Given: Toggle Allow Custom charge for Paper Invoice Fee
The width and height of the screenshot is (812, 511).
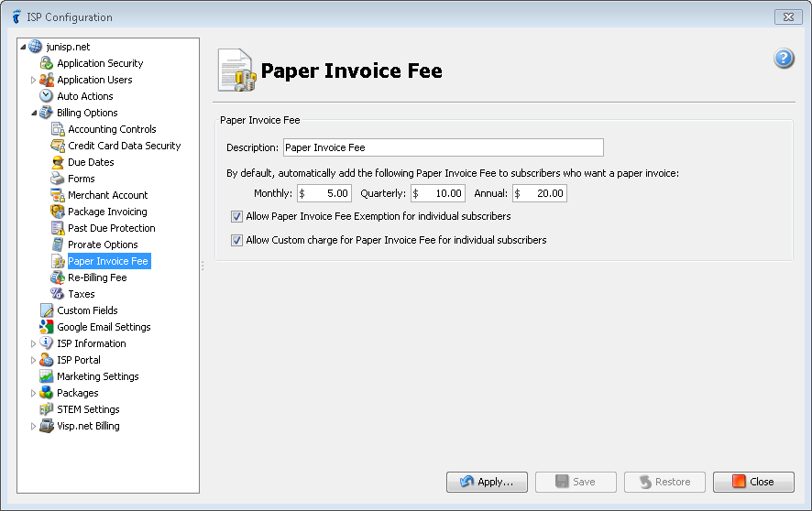Looking at the screenshot, I should pos(236,240).
